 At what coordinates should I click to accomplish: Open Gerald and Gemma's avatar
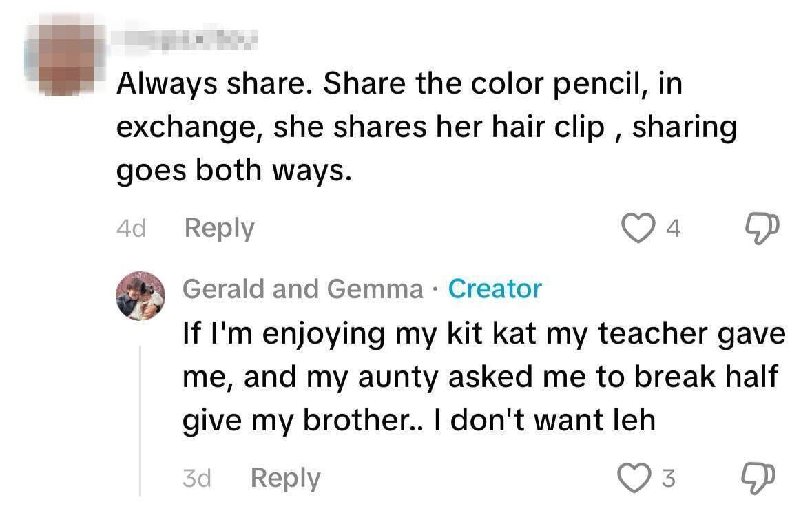(x=140, y=295)
